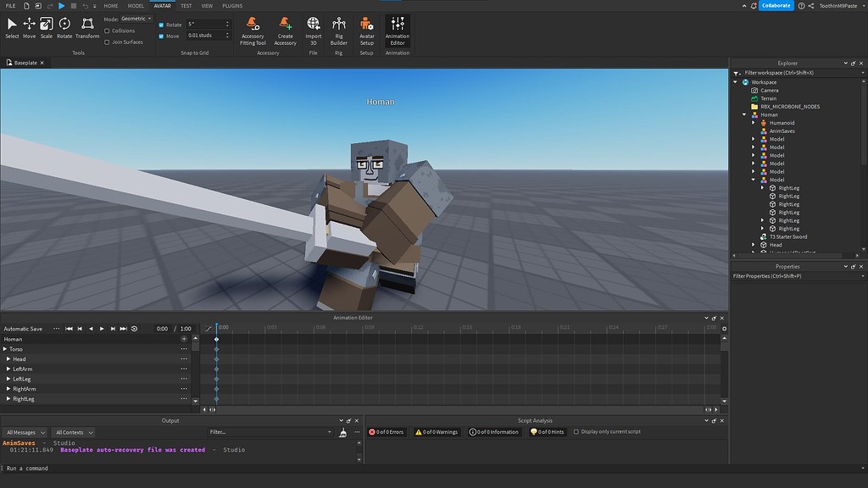Select the Rig Builder tool
This screenshot has width=868, height=488.
point(338,30)
